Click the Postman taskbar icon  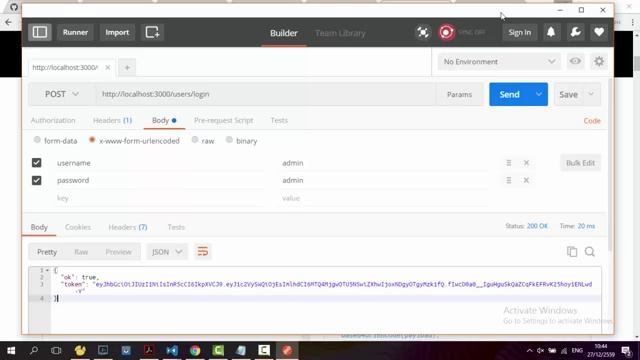tap(287, 351)
